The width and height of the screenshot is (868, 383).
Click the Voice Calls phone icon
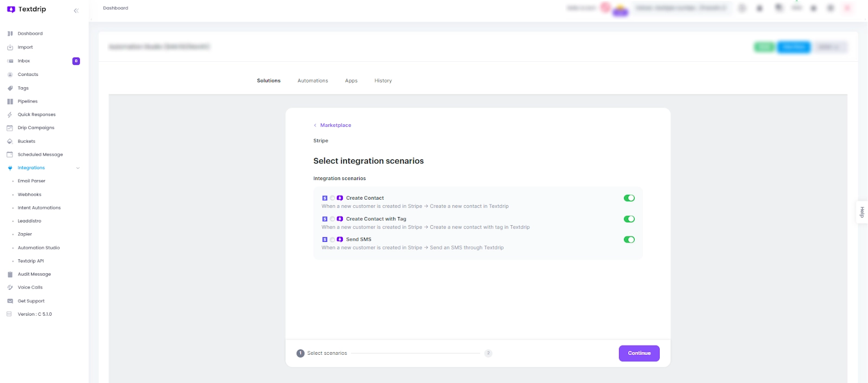[10, 288]
